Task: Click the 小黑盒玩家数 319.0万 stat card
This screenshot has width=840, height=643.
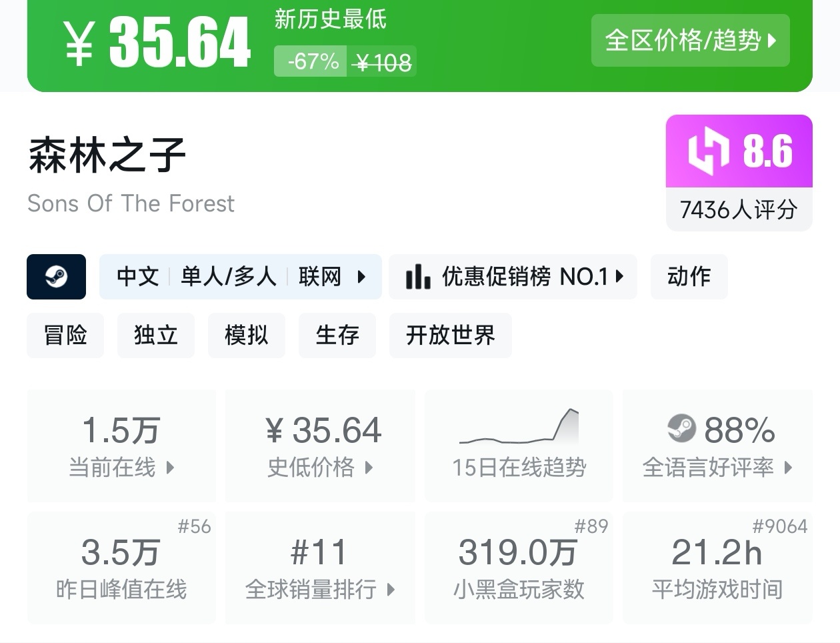Action: coord(519,568)
